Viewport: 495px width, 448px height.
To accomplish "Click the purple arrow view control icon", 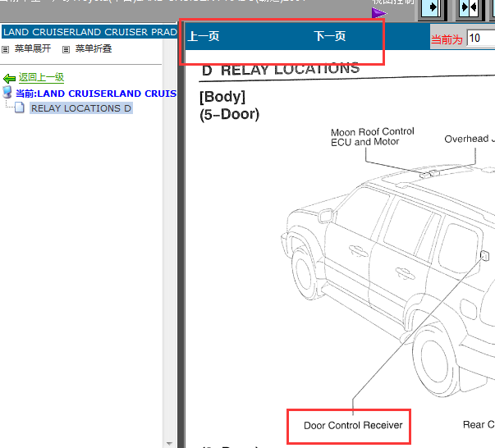I will click(379, 13).
